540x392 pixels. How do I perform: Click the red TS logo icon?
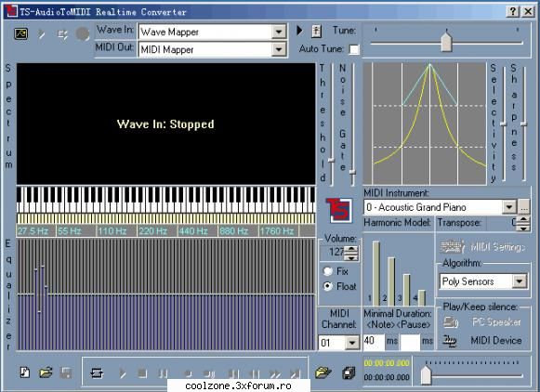339,210
